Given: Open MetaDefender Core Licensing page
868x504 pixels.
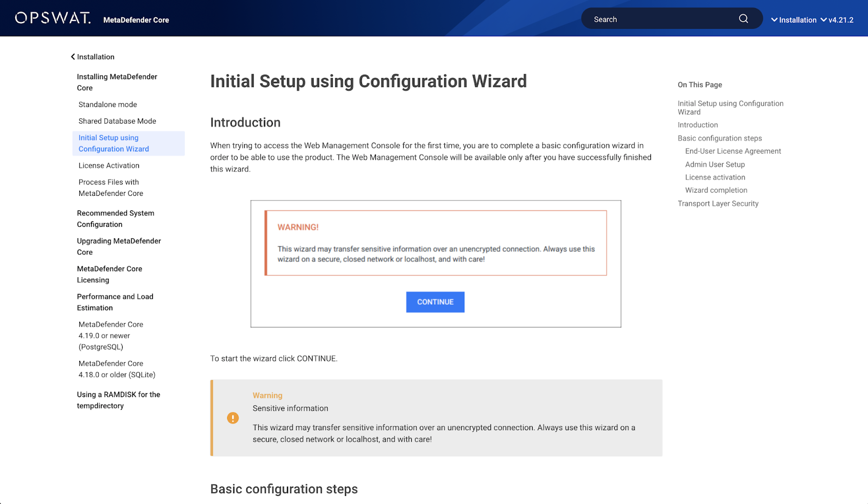Looking at the screenshot, I should [x=110, y=275].
